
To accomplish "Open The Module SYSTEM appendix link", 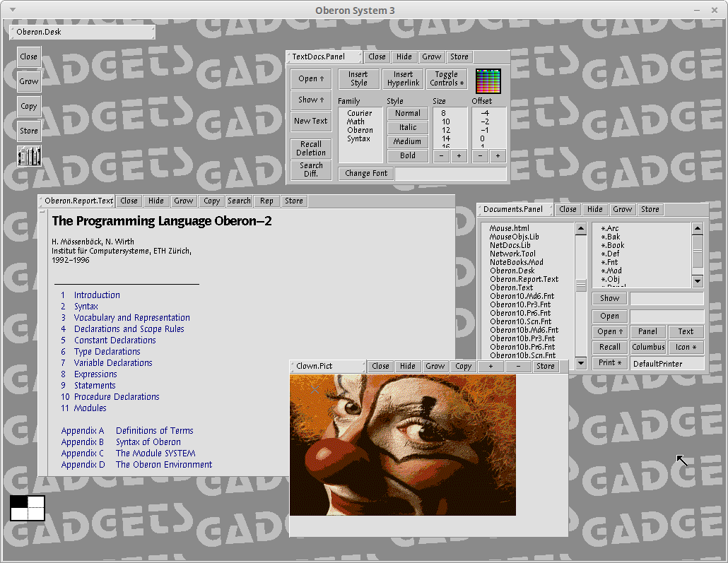I will point(155,454).
